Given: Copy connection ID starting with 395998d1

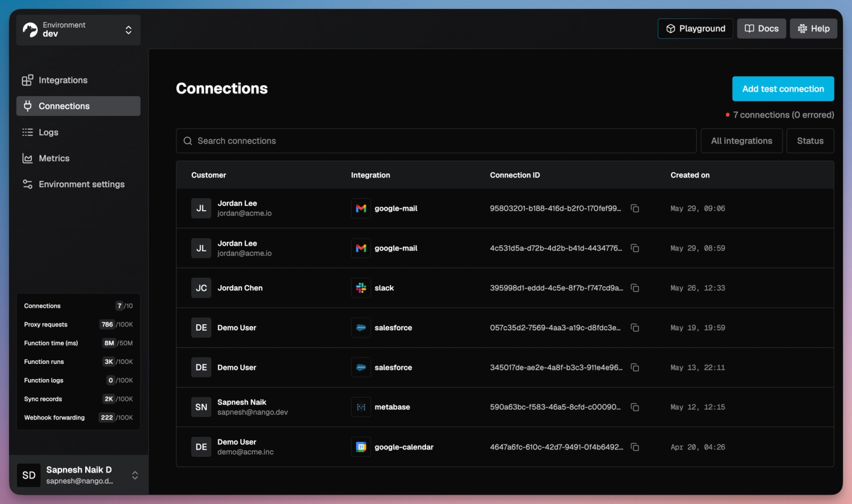Looking at the screenshot, I should click(x=635, y=288).
